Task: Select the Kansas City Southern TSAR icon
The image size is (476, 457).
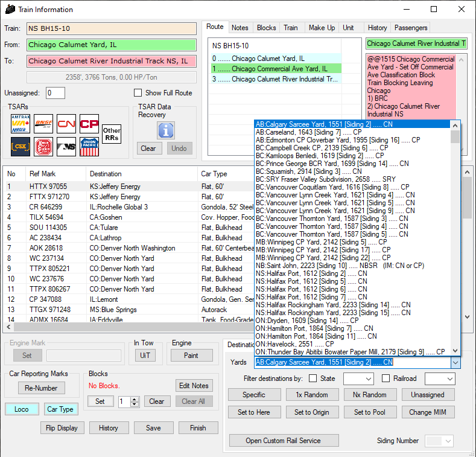Action: point(43,147)
